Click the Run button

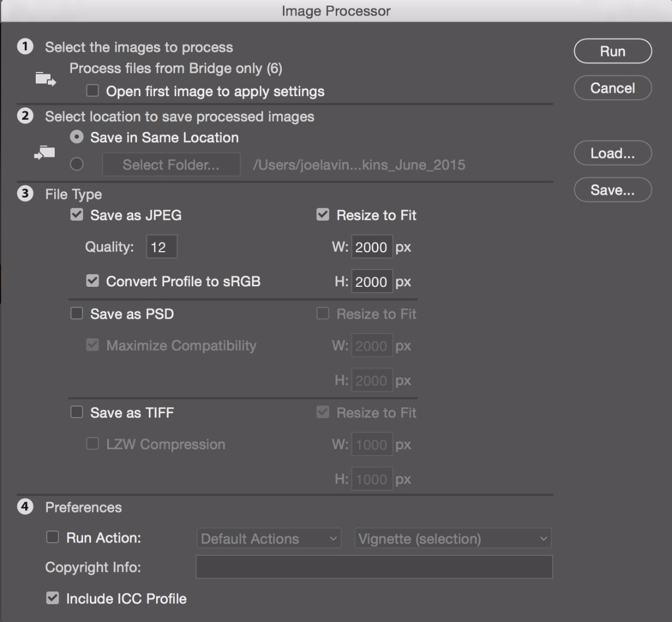(613, 51)
